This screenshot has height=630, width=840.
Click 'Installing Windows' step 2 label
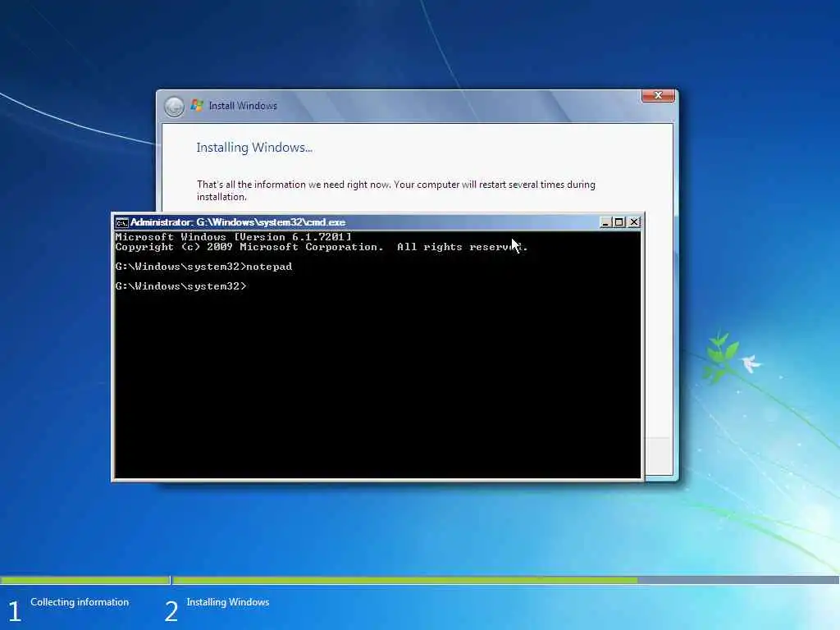[x=228, y=602]
